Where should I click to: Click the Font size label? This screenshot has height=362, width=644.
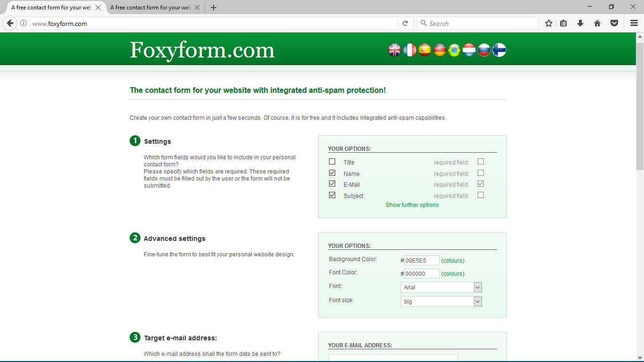pos(341,300)
